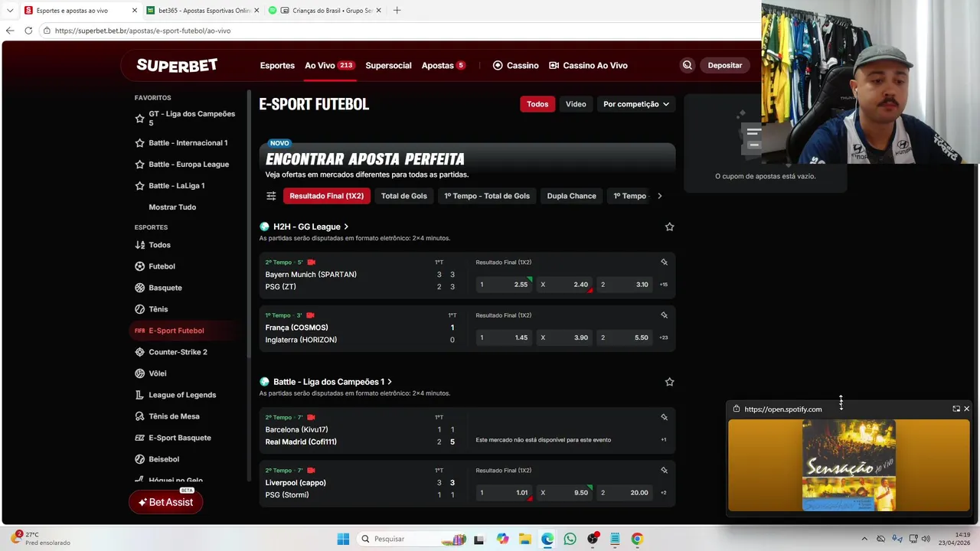
Task: Unfavorite GT - Liga dos Campeões 5 star
Action: pos(139,119)
